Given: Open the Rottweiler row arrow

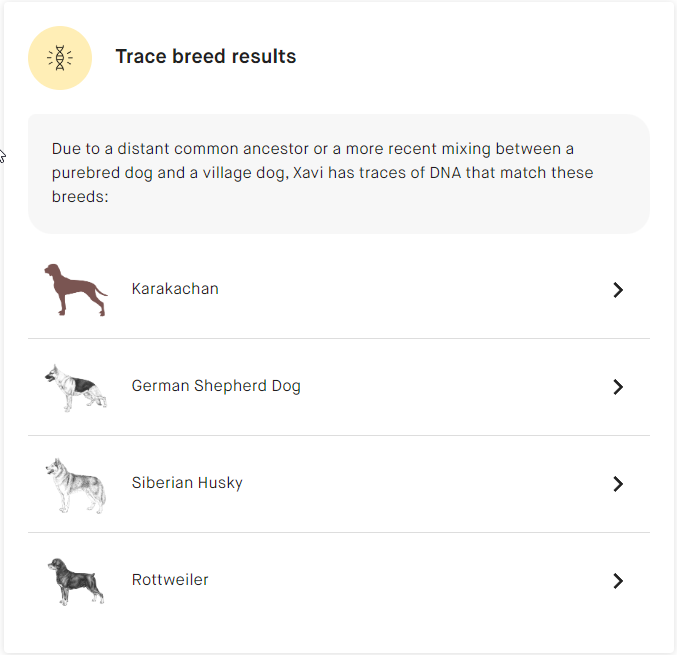Looking at the screenshot, I should click(618, 581).
